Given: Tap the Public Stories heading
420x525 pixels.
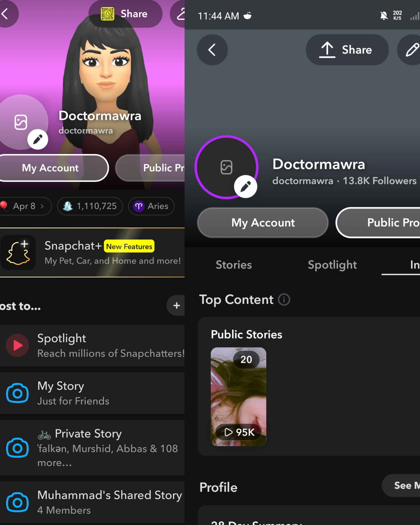Looking at the screenshot, I should click(x=246, y=334).
